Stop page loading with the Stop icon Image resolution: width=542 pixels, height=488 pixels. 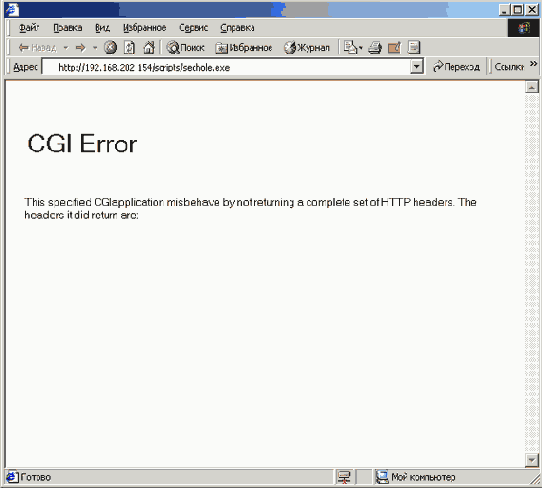(x=110, y=47)
